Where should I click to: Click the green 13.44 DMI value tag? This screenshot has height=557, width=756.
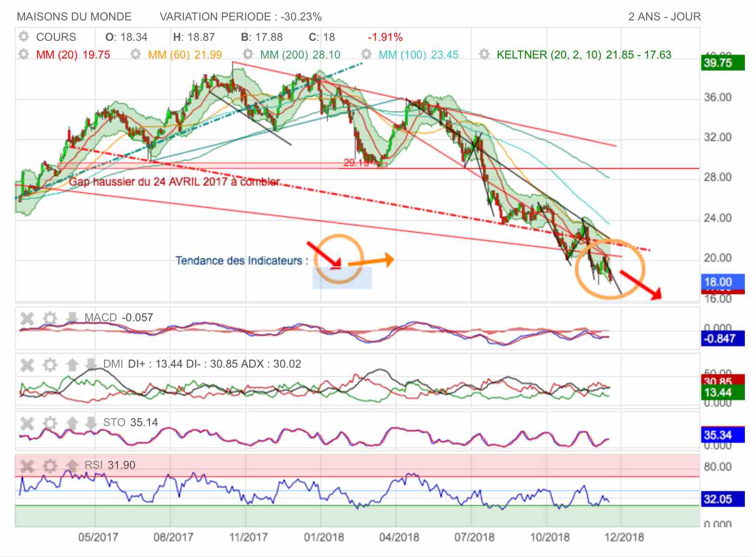(x=723, y=392)
